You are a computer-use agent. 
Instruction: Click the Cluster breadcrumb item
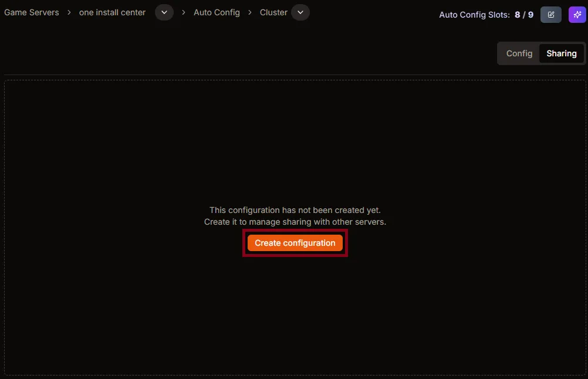(x=273, y=12)
